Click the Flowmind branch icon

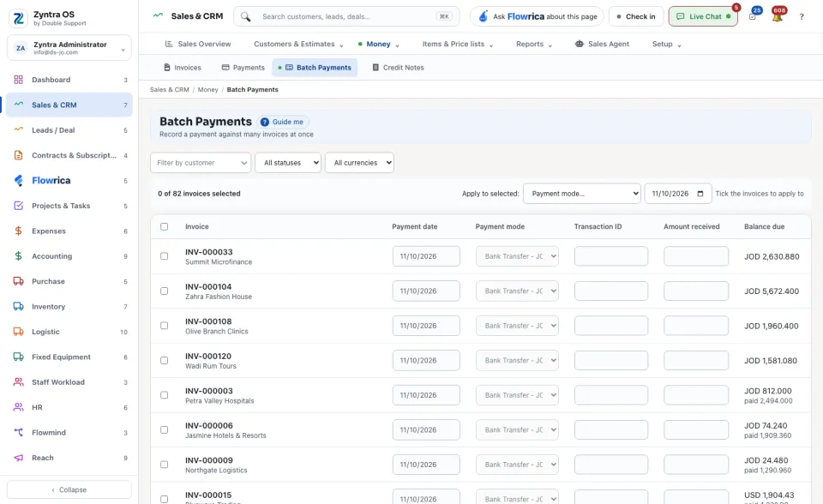coord(18,433)
